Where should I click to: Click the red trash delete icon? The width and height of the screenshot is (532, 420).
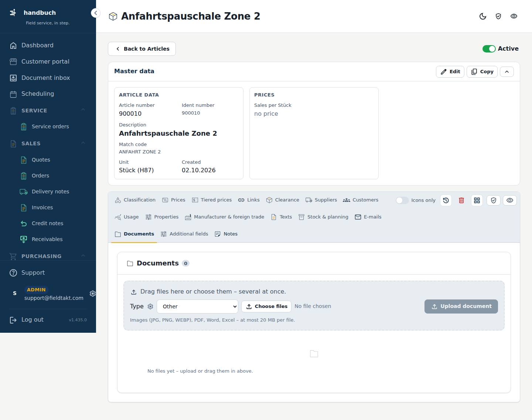coord(461,200)
